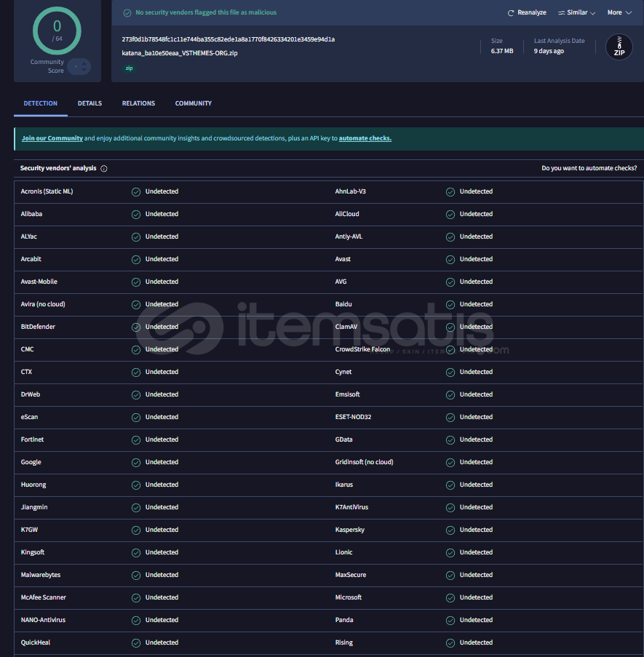Click the filename katana_ba10e50eaa_VSTHEMES-ORG.zip
Screen dimensions: 644x657
(x=180, y=53)
